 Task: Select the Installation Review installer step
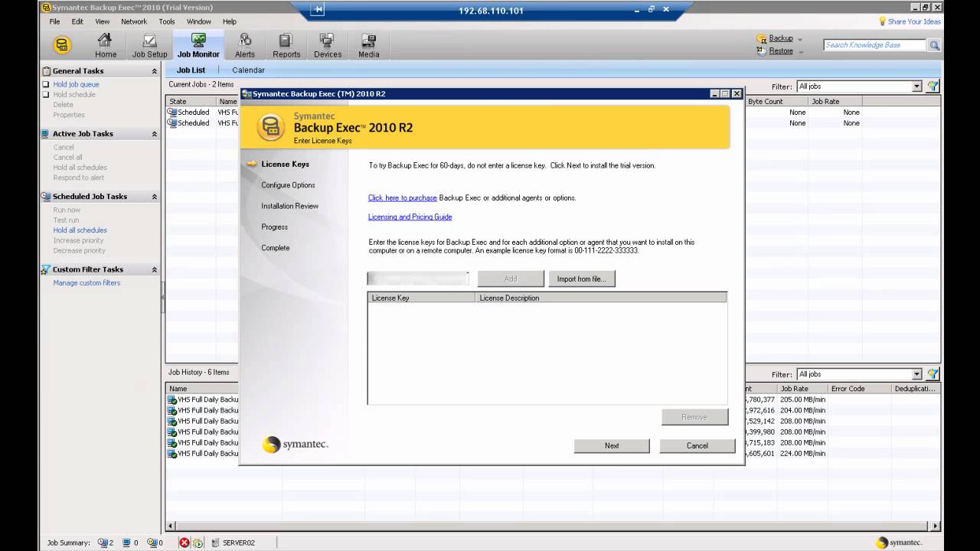[289, 206]
